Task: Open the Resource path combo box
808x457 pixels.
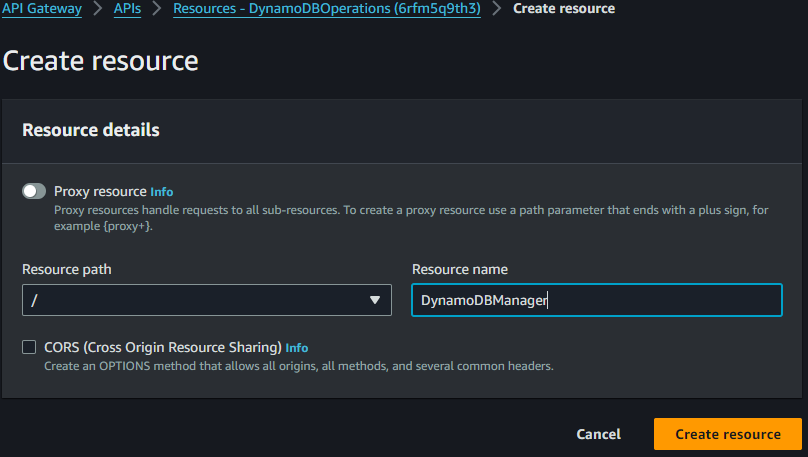Action: (x=207, y=300)
